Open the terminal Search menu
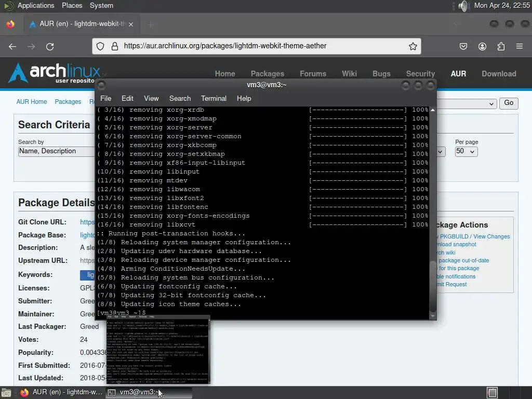Viewport: 532px width, 399px height. tap(180, 98)
